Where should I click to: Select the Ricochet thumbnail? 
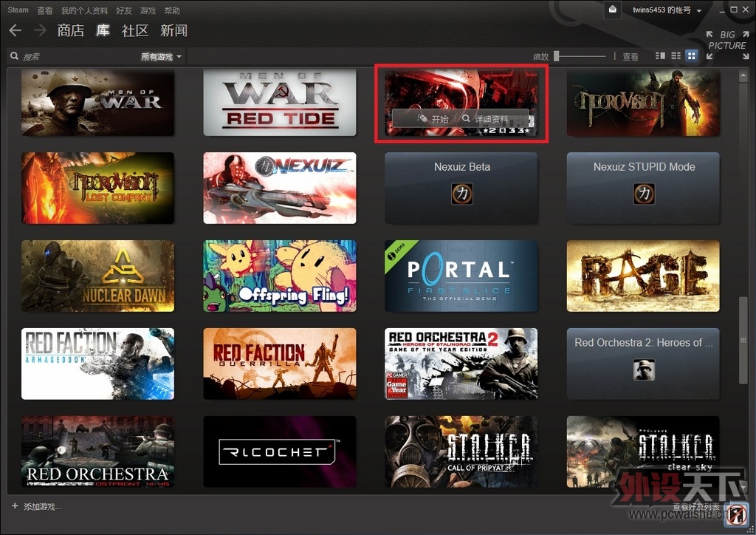280,451
